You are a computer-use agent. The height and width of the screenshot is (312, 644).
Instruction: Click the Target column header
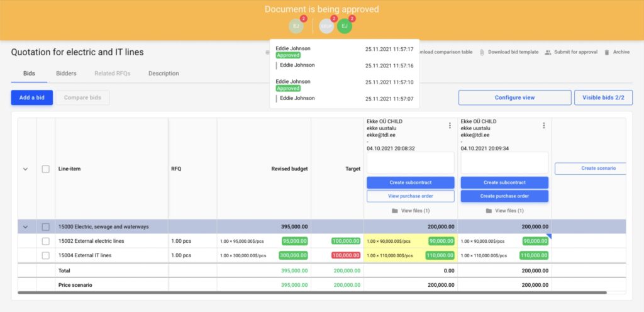tap(353, 169)
